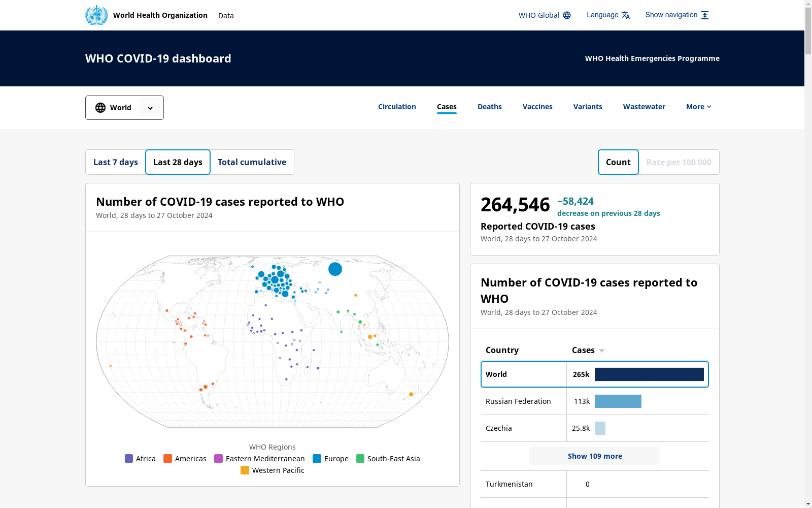Sort the table by Cases arrow

pos(602,351)
